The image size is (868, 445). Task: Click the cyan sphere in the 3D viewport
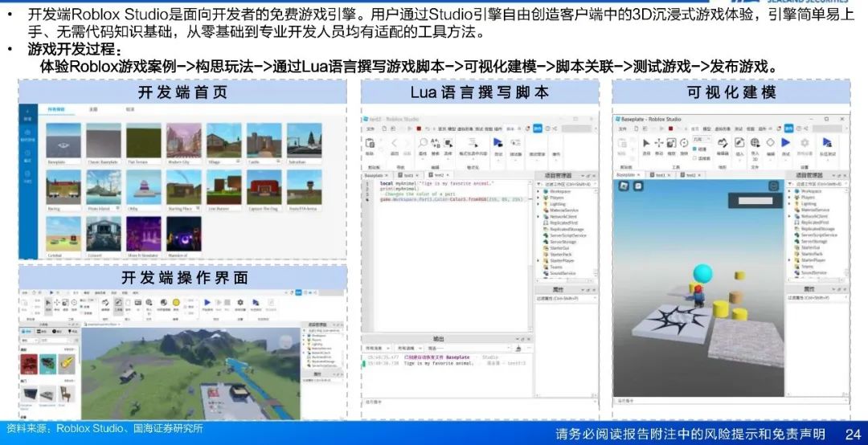(702, 273)
